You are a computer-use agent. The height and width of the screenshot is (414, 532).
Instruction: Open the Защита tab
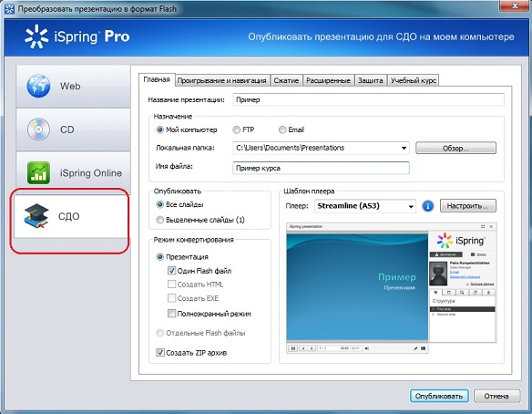pos(371,80)
